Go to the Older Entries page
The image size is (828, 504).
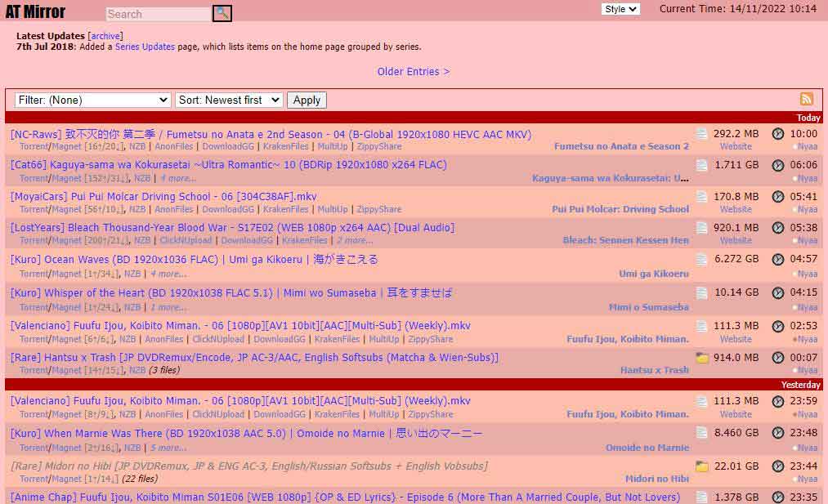[414, 72]
